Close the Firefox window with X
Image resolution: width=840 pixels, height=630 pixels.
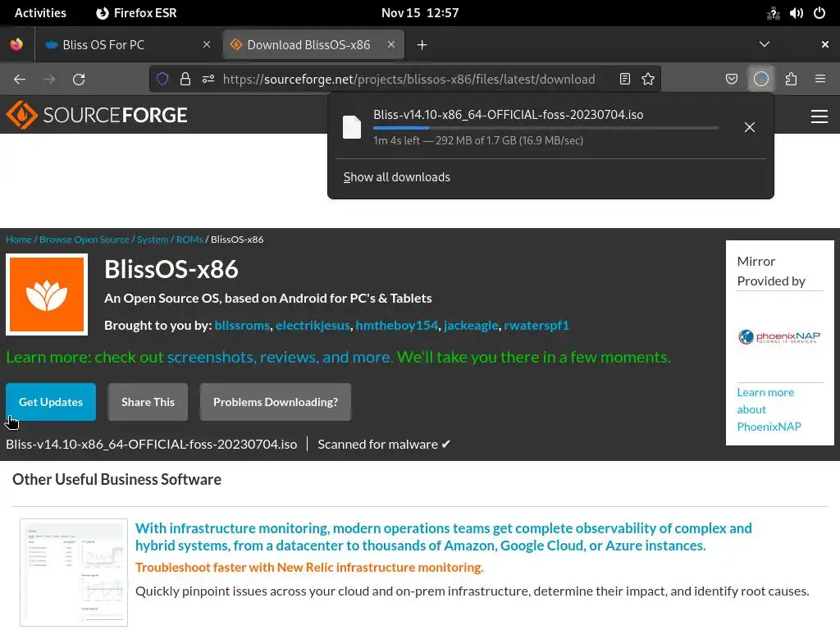pos(825,44)
